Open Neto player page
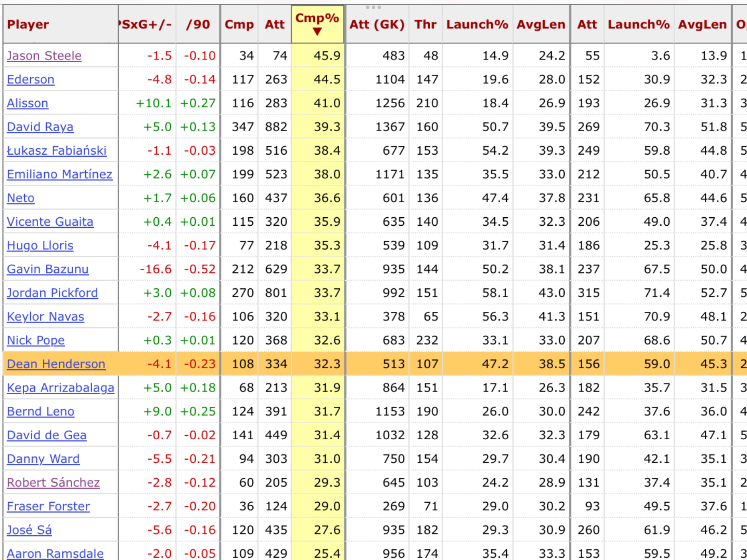747x560 pixels. click(21, 198)
